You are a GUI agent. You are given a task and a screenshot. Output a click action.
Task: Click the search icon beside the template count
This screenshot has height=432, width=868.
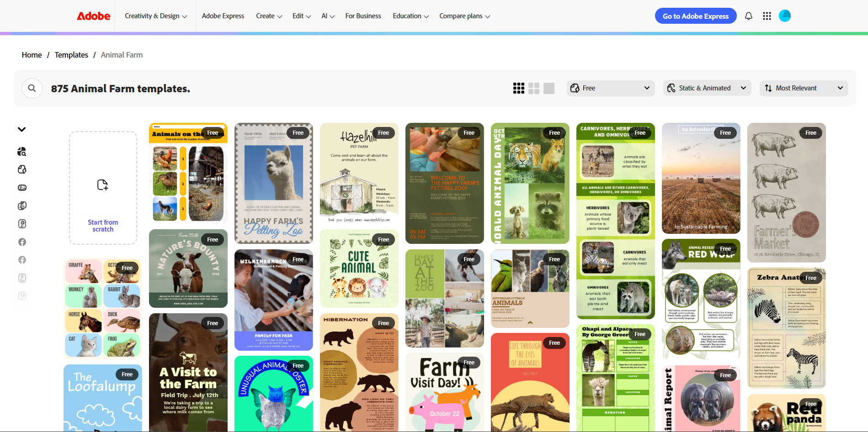pyautogui.click(x=32, y=88)
